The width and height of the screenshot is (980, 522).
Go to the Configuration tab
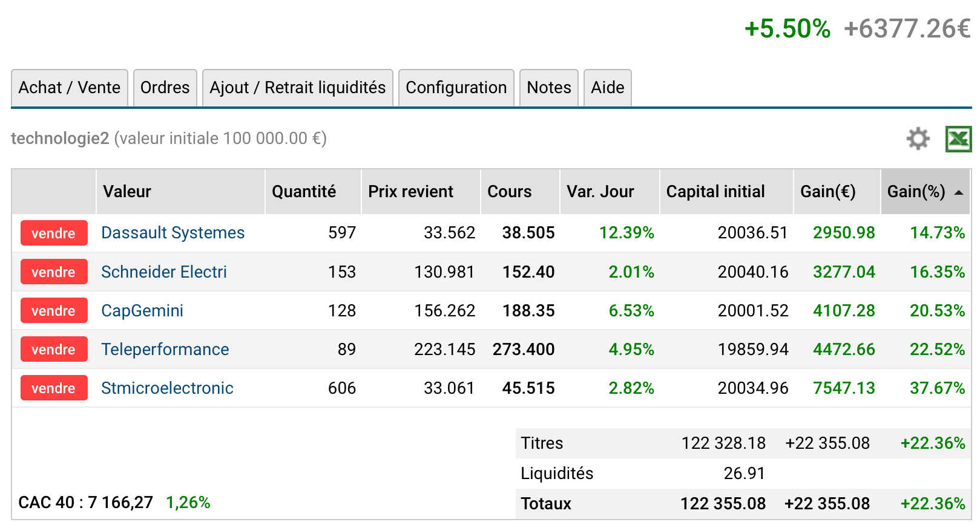tap(456, 88)
